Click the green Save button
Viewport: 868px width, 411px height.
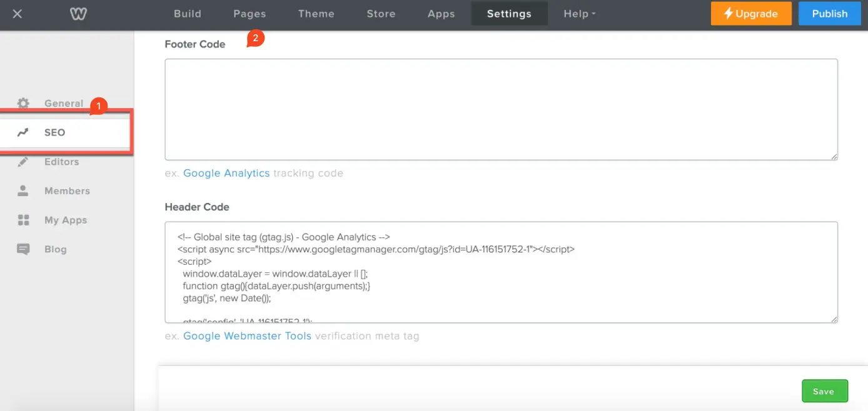coord(824,391)
